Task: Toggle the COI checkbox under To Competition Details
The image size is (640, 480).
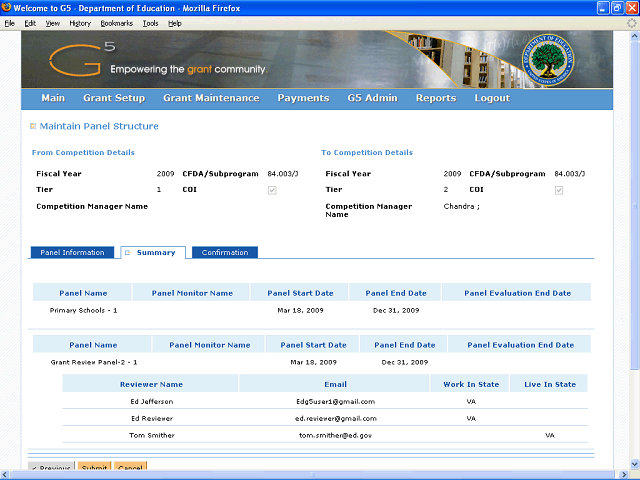Action: coord(559,190)
